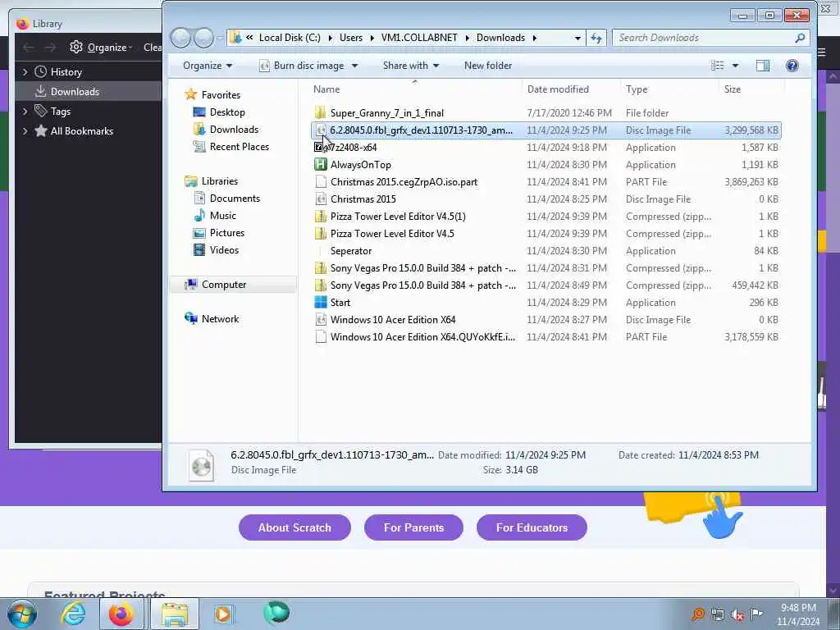
Task: Select Downloads in the Library window sidebar
Action: (x=89, y=92)
